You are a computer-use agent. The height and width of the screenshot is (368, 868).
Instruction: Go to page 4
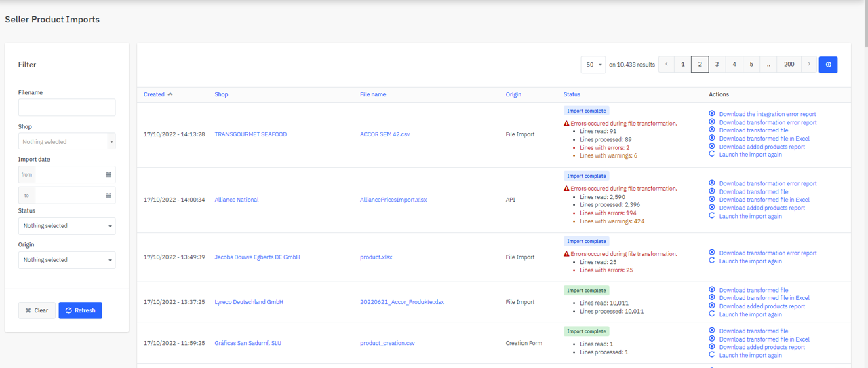pos(734,65)
